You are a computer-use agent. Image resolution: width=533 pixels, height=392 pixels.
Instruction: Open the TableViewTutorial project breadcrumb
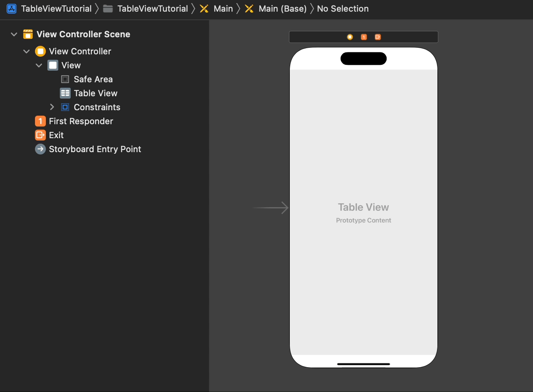(56, 9)
